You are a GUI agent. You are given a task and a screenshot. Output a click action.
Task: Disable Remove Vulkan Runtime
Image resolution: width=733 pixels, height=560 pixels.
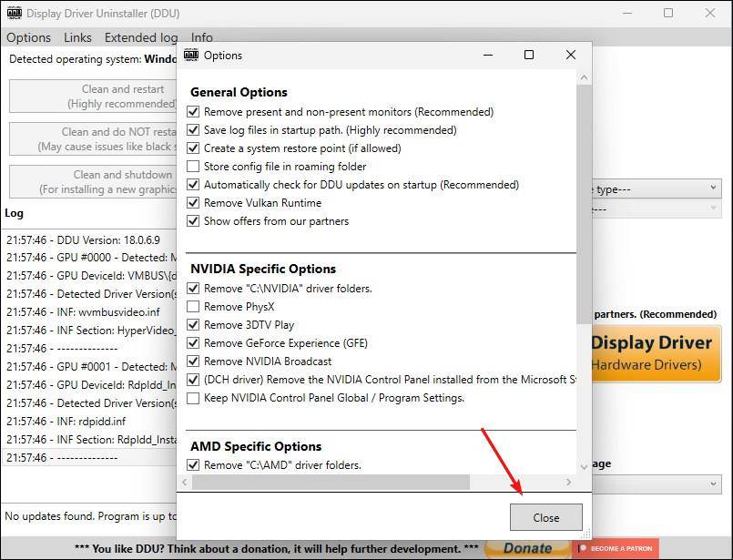(195, 202)
